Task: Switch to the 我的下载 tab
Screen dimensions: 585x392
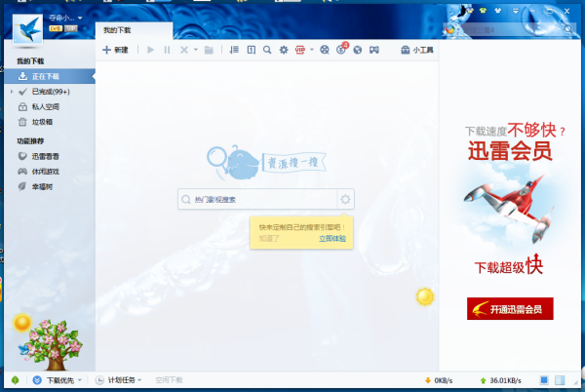Action: pos(134,30)
